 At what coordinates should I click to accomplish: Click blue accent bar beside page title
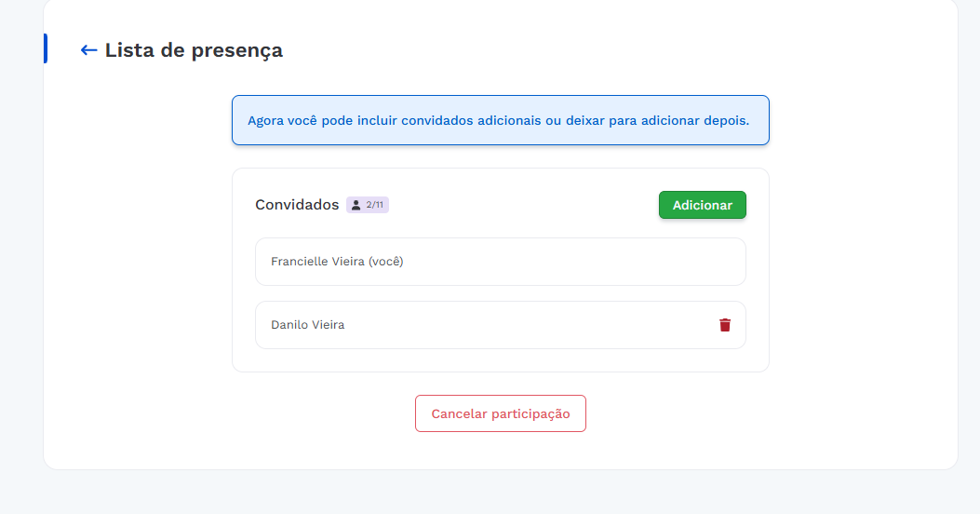(46, 48)
